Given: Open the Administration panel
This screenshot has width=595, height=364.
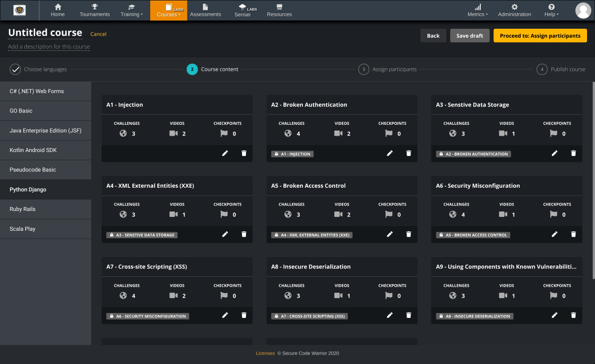Looking at the screenshot, I should click(x=514, y=10).
